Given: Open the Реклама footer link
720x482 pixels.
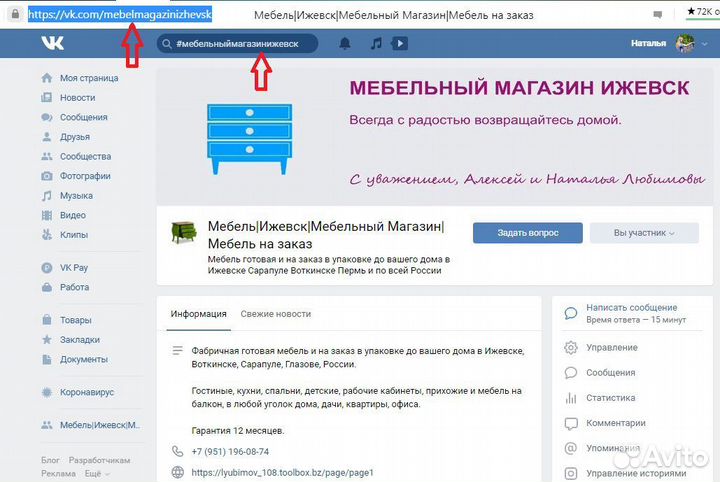Looking at the screenshot, I should pos(58,473).
